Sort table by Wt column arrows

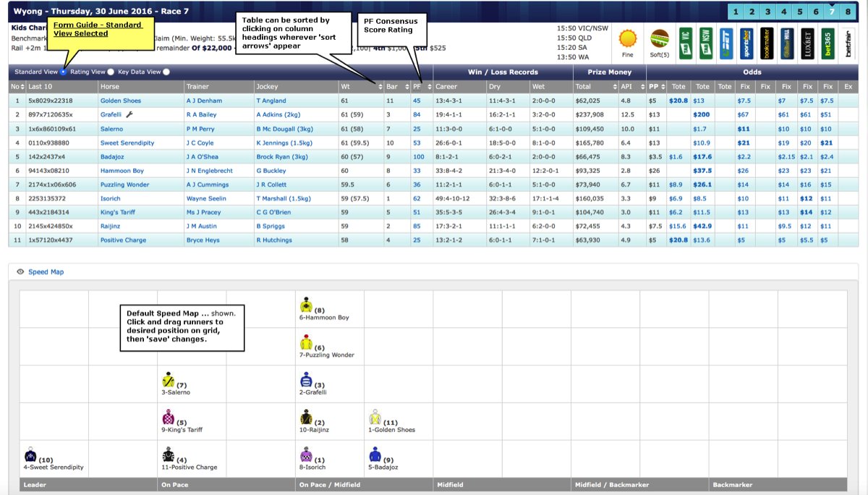pos(380,87)
